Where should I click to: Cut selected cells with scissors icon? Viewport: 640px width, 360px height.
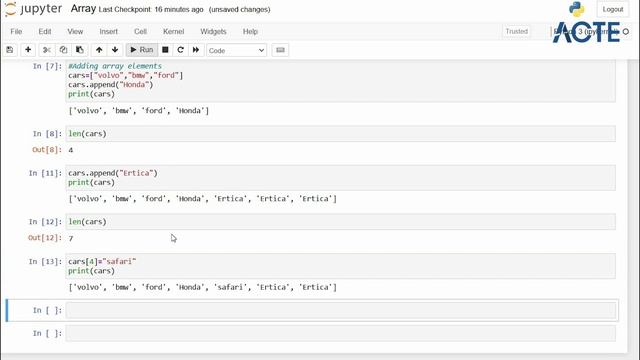(x=47, y=50)
